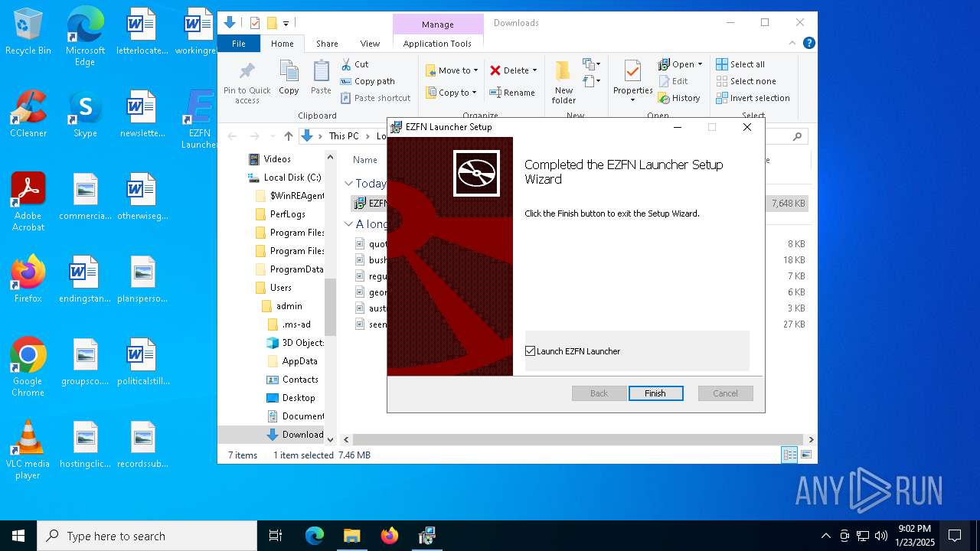Open the Open dropdown in ribbon
Viewport: 980px width, 551px height.
pos(681,64)
